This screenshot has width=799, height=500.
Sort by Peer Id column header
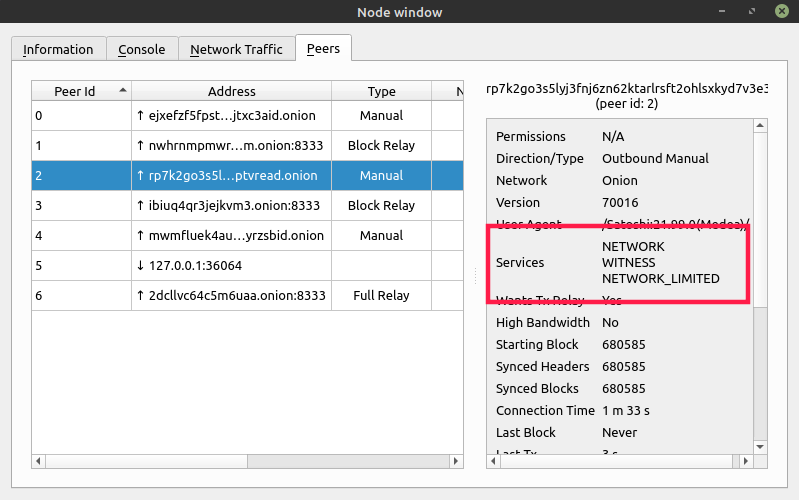click(x=81, y=91)
